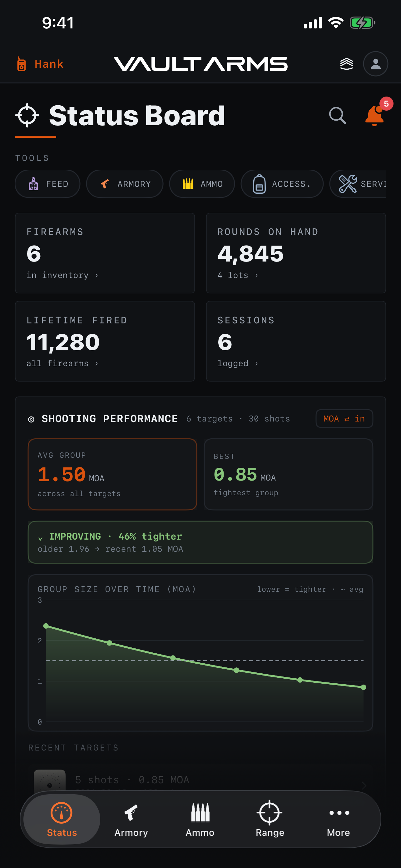Screen dimensions: 401x868
Task: Tap the 'Status Board' heading
Action: tap(137, 116)
